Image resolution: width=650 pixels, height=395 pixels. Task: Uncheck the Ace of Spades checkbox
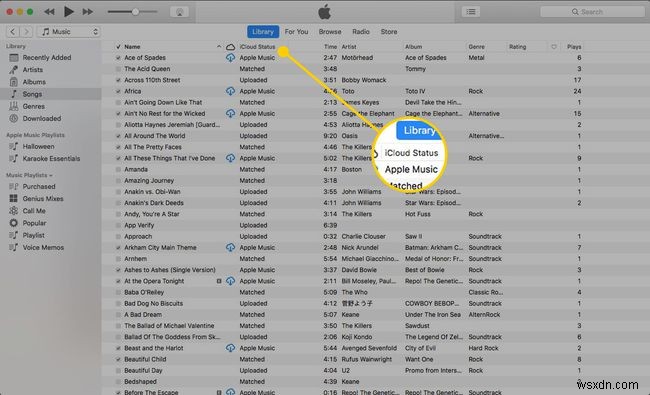[118, 58]
